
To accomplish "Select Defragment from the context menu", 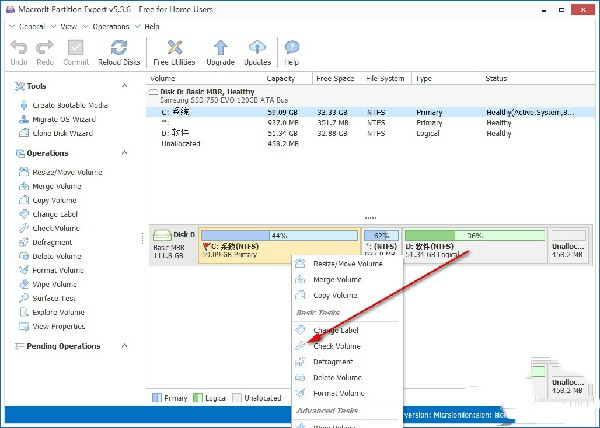I will (333, 362).
